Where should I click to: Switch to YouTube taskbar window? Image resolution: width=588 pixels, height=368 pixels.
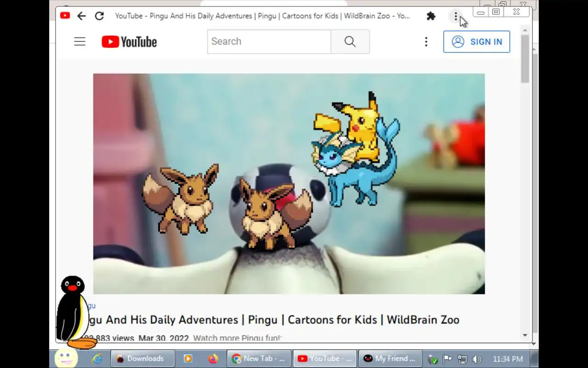click(x=325, y=359)
